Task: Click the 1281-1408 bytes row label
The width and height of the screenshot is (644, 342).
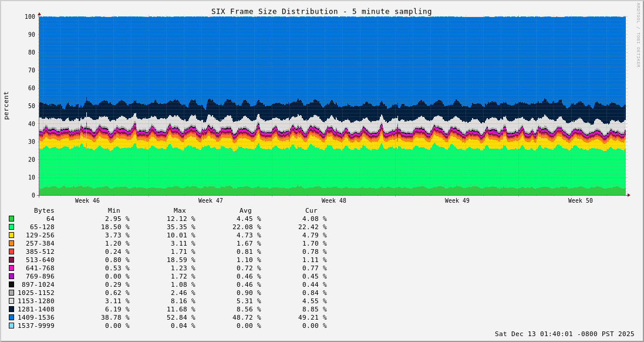Action: click(36, 309)
